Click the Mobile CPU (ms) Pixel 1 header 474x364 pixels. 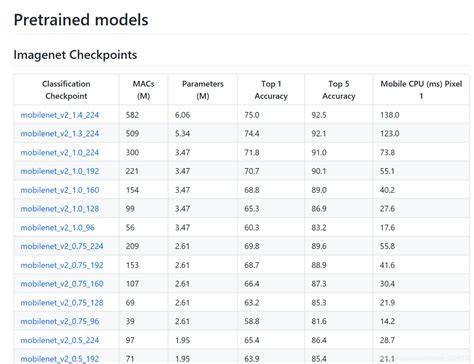pyautogui.click(x=421, y=90)
